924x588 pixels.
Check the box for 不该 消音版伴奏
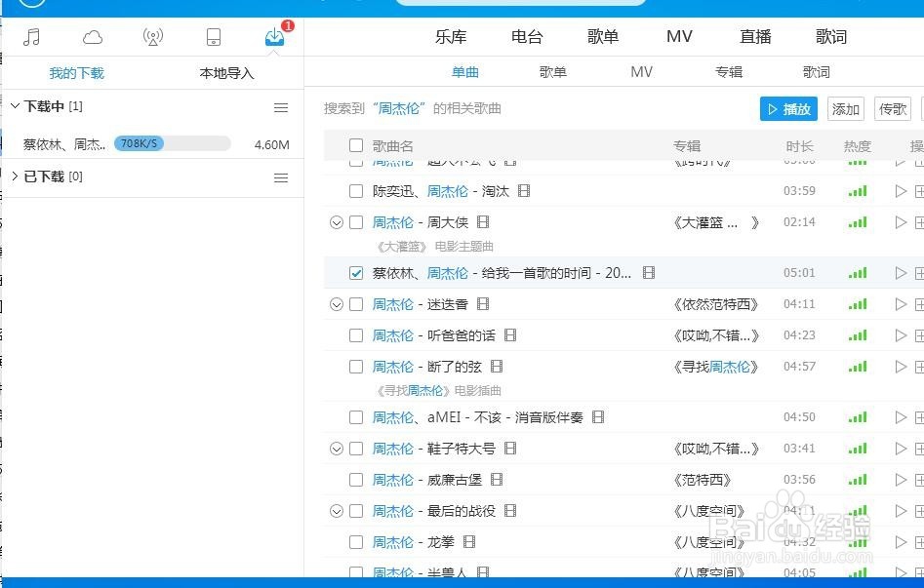click(356, 417)
